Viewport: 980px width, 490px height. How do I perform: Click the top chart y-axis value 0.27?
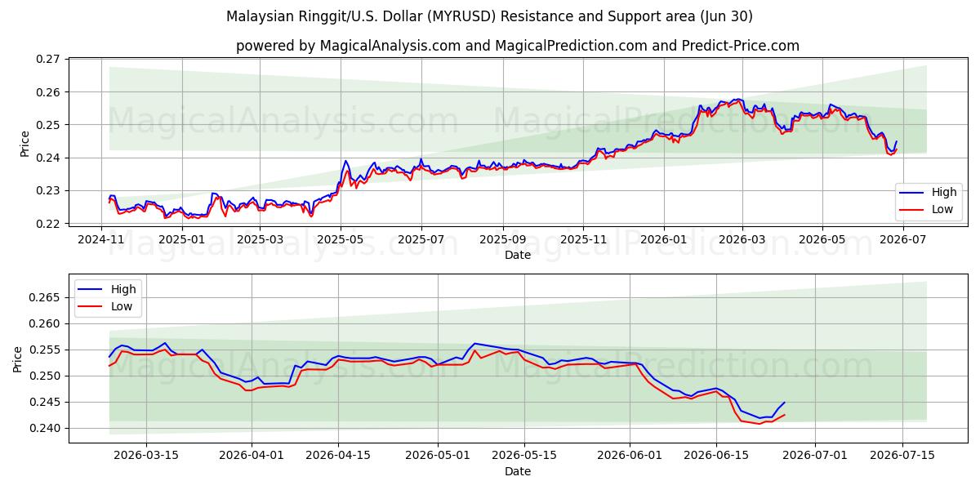pyautogui.click(x=49, y=60)
